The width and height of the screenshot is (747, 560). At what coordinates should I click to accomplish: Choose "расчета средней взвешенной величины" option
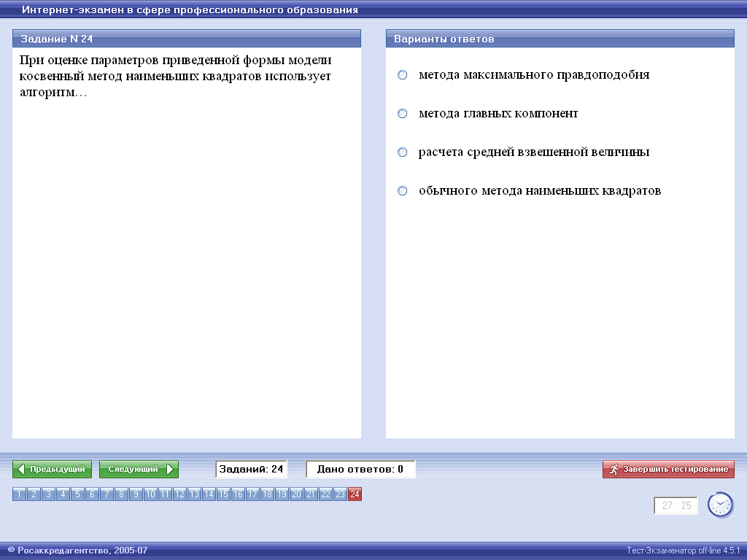click(403, 152)
